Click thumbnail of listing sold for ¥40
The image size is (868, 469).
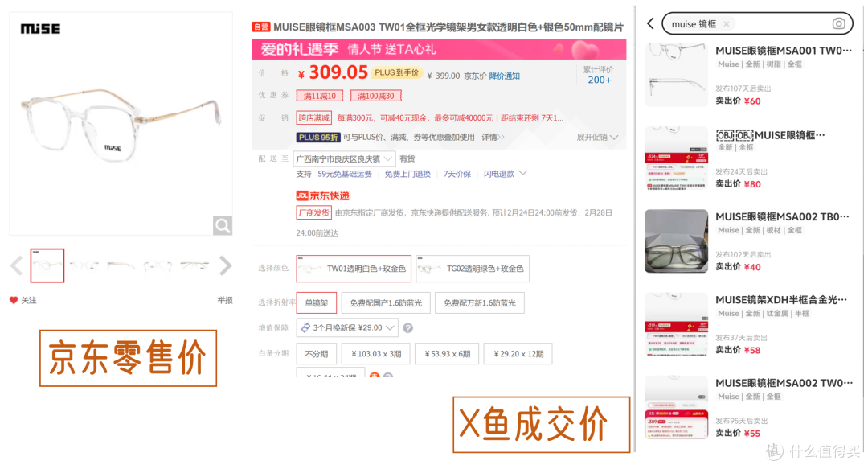[x=677, y=241]
